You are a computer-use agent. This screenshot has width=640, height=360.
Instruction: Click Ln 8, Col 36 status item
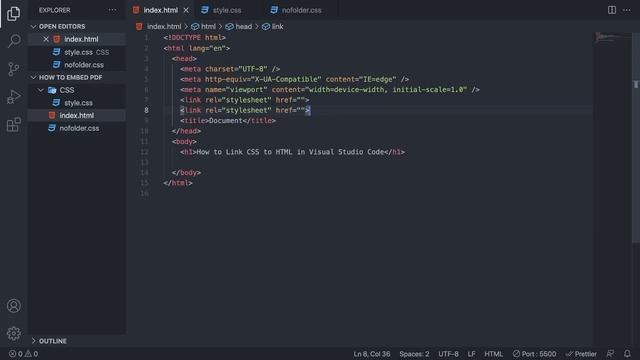pyautogui.click(x=372, y=354)
